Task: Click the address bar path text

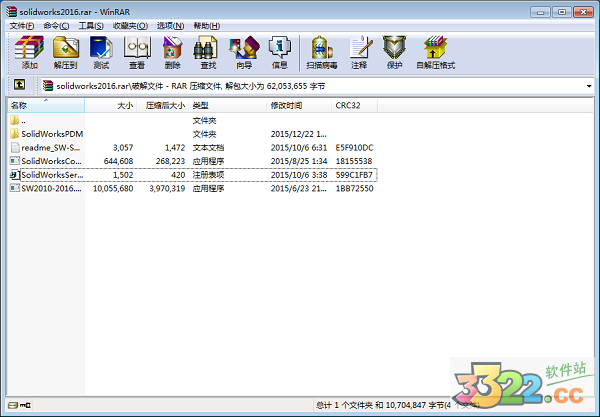Action: click(191, 86)
